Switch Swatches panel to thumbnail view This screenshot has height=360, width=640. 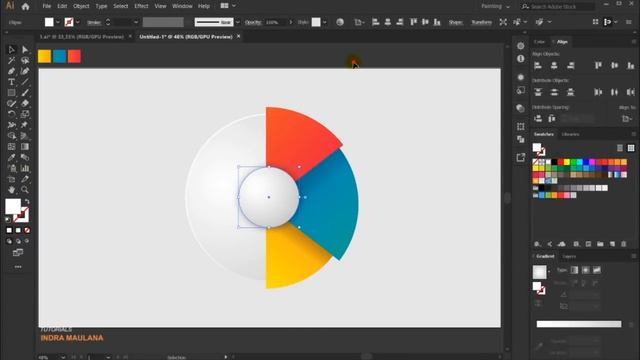tap(631, 148)
